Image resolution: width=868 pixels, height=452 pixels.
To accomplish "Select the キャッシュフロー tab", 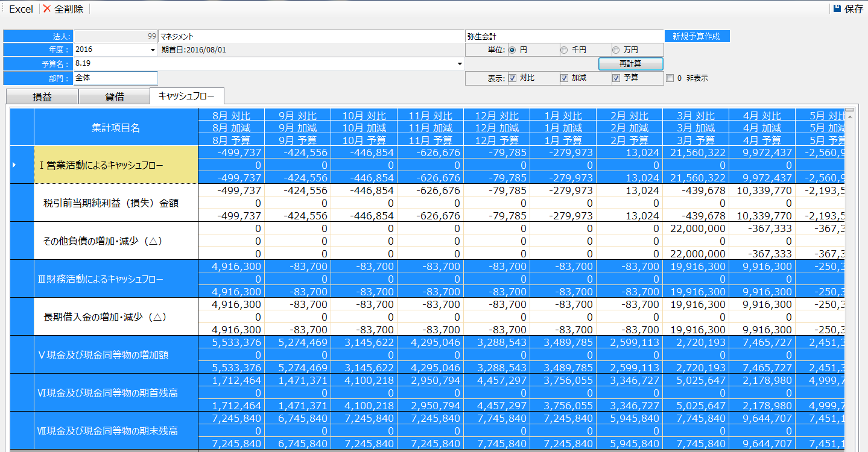I will (x=186, y=96).
